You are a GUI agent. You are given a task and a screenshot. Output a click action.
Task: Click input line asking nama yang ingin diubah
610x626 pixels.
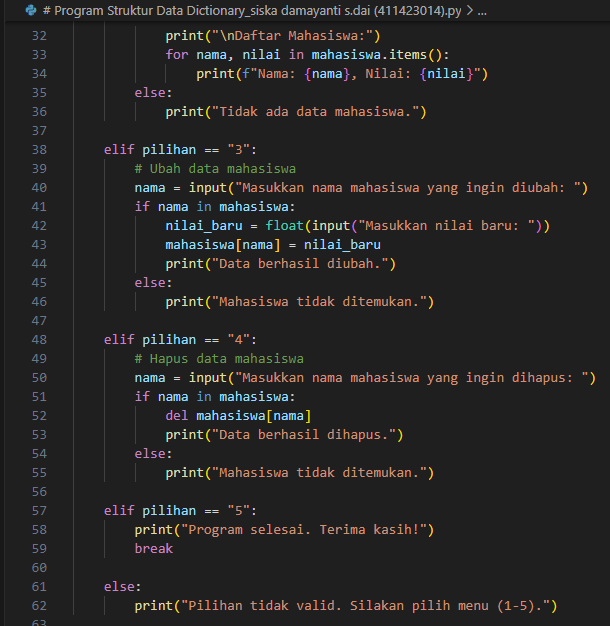[x=361, y=188]
